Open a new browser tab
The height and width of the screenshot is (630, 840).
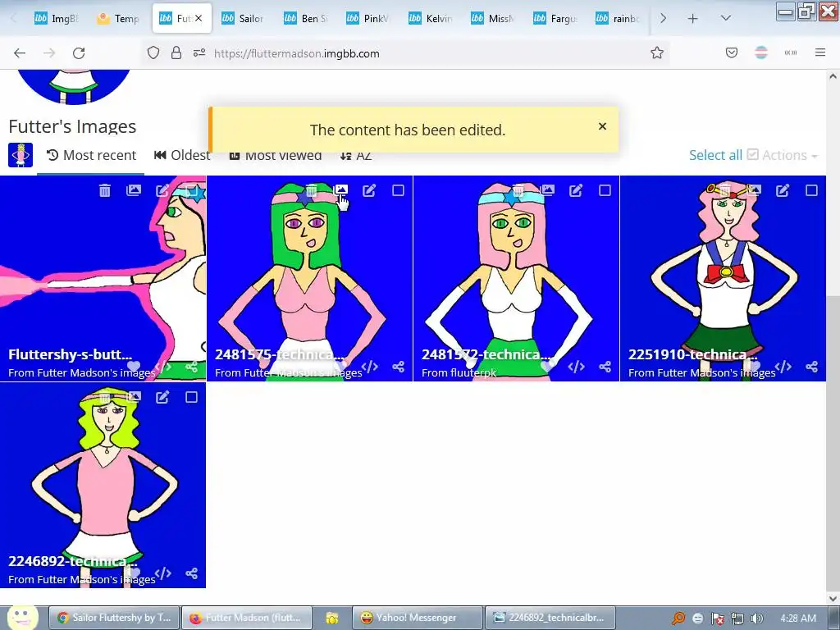(692, 18)
